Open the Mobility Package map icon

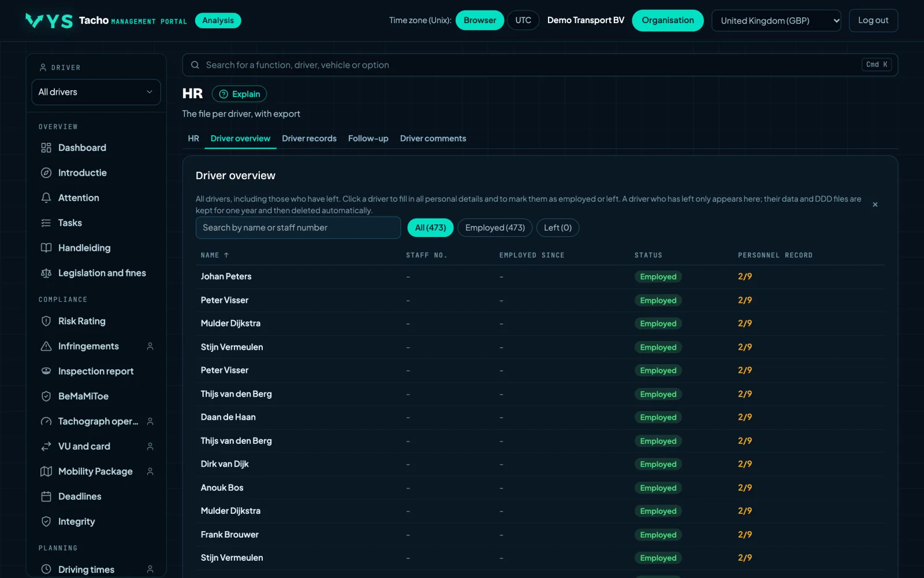46,472
